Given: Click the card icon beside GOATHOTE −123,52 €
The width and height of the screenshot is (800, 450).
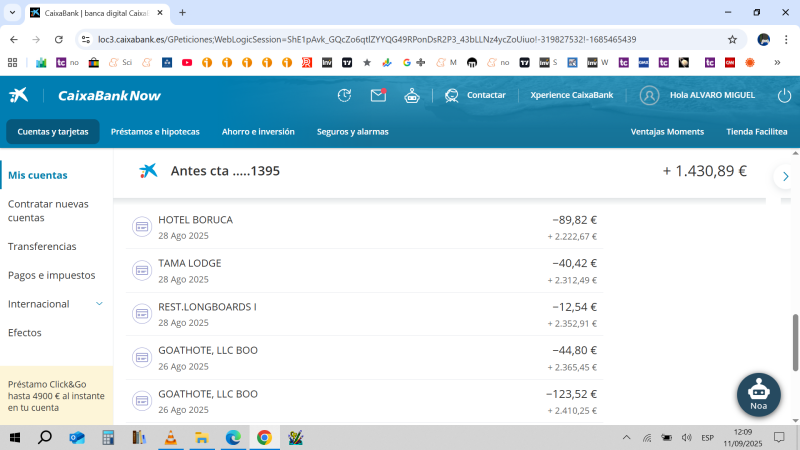Looking at the screenshot, I should point(142,401).
